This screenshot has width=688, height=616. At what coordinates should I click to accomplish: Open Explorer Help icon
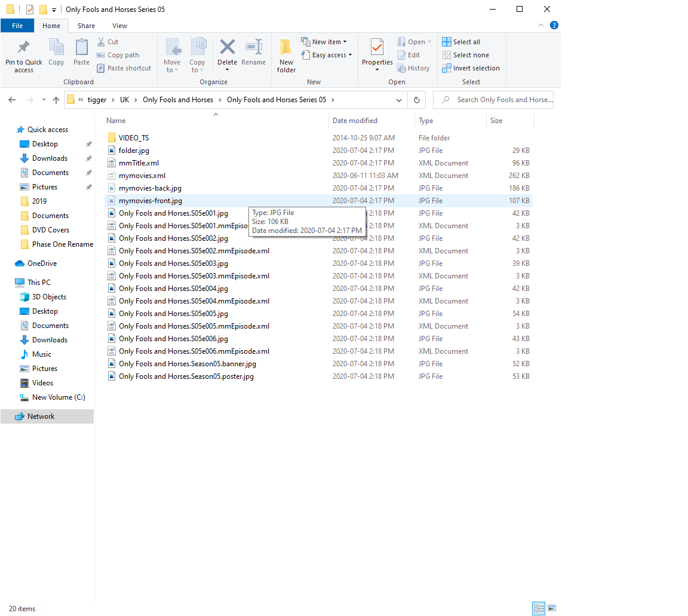click(x=554, y=26)
